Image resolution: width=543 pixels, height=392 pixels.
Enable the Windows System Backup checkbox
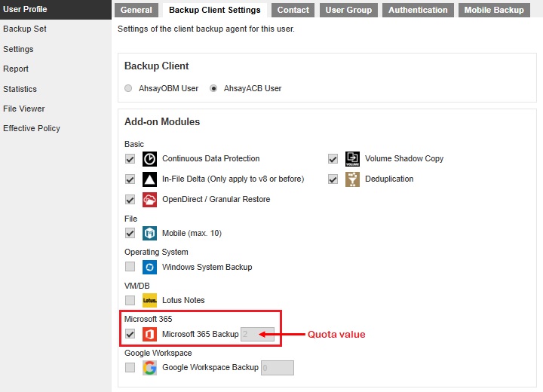[x=130, y=267]
